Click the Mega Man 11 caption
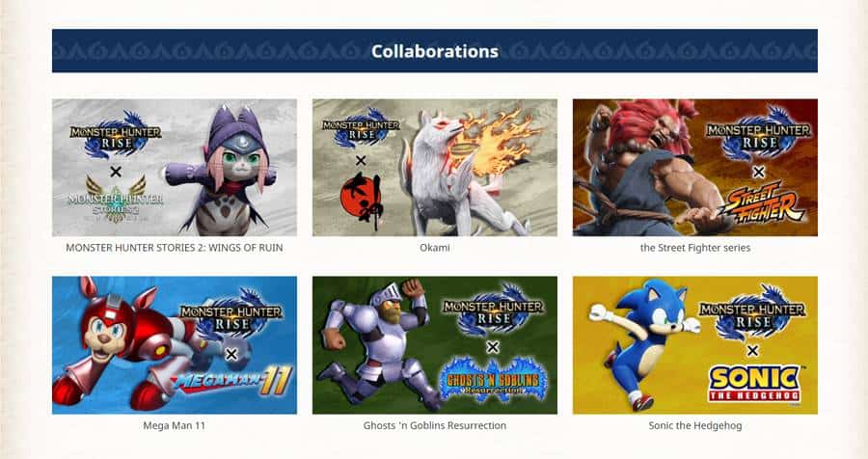 (x=175, y=425)
